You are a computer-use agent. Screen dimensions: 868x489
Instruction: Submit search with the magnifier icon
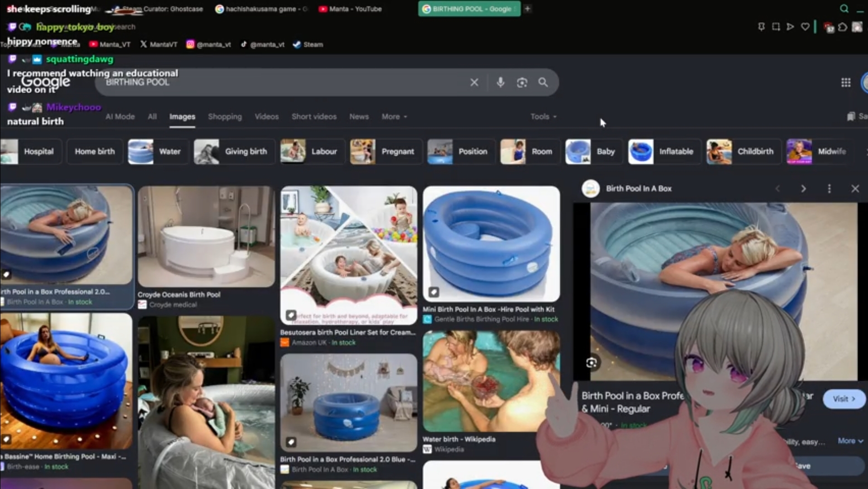(543, 82)
